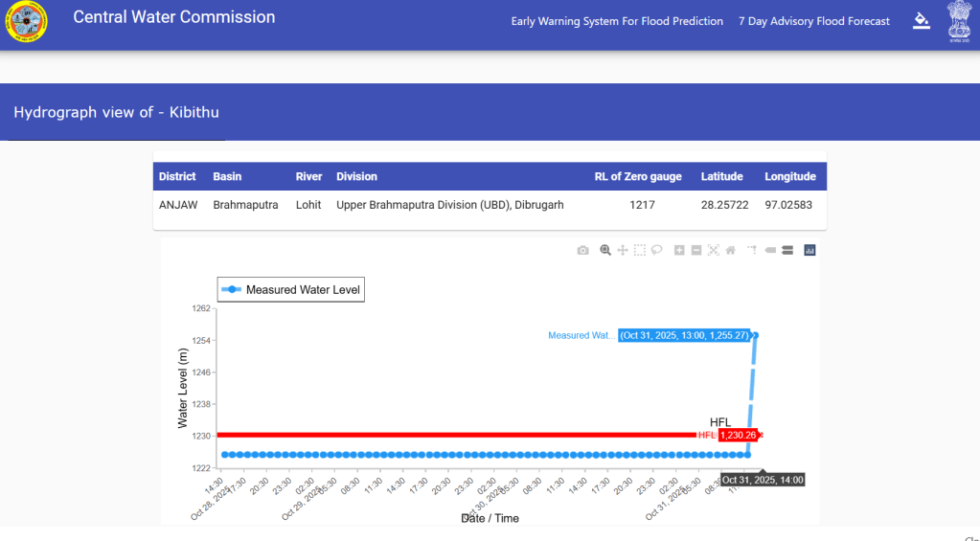Activate the Lasso Select tool
980x541 pixels.
pyautogui.click(x=657, y=251)
